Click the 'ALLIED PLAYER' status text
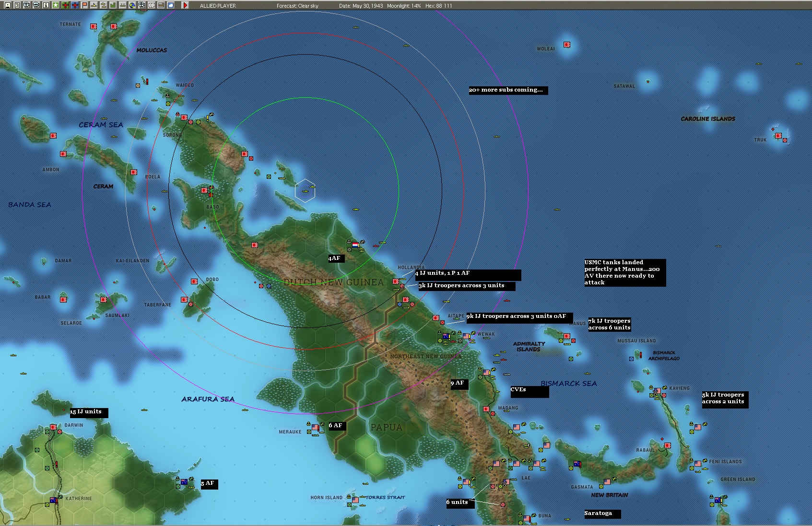This screenshot has height=526, width=812. [218, 6]
